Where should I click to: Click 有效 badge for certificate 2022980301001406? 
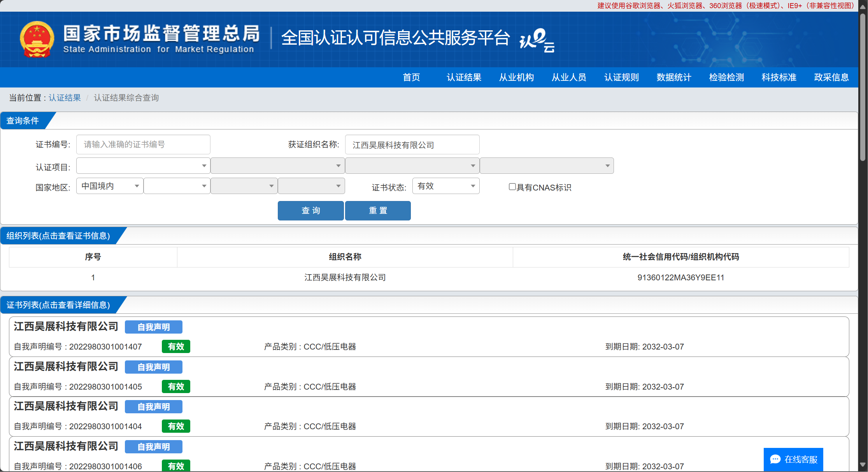176,466
